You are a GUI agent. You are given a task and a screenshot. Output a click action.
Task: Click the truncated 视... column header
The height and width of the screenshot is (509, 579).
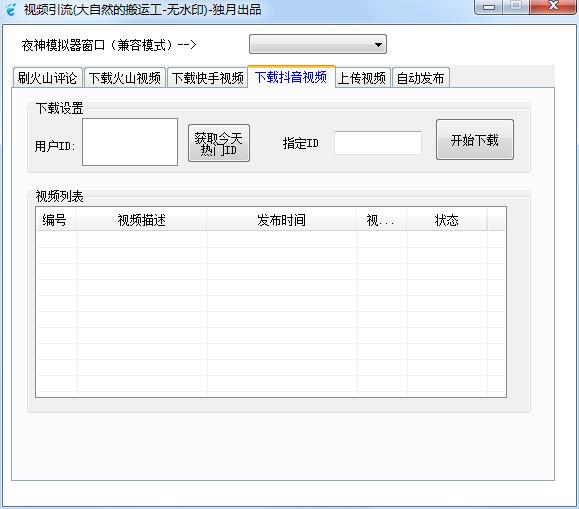[x=382, y=220]
